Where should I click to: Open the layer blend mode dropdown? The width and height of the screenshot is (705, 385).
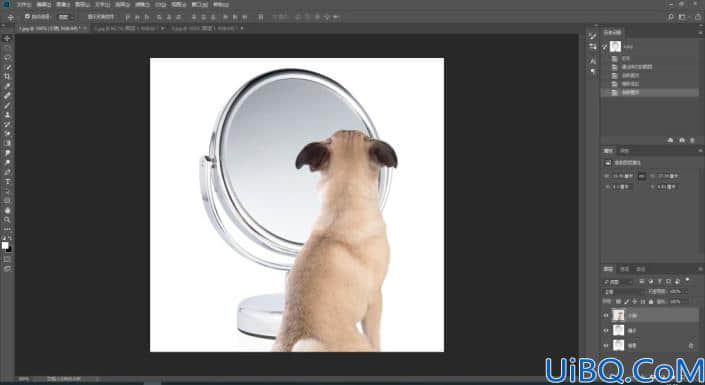(x=623, y=292)
